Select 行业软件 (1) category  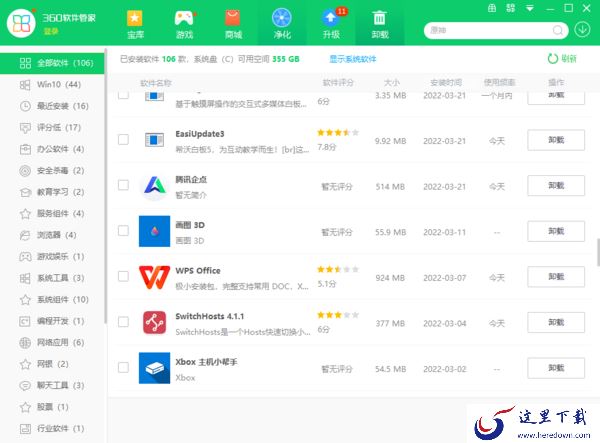tap(52, 428)
